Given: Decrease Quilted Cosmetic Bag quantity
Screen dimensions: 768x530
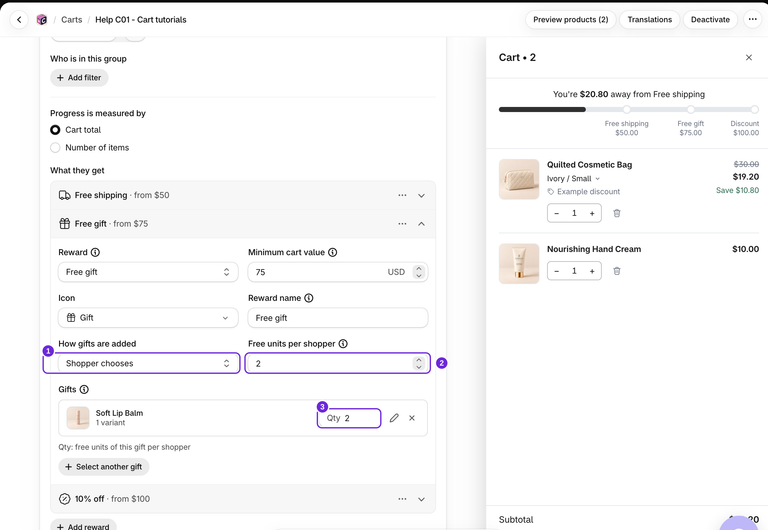Looking at the screenshot, I should tap(556, 214).
